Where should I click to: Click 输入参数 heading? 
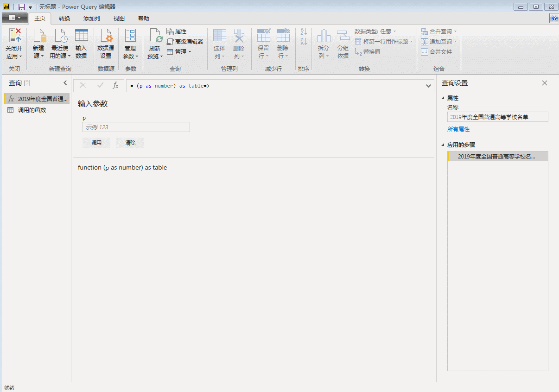(x=93, y=104)
